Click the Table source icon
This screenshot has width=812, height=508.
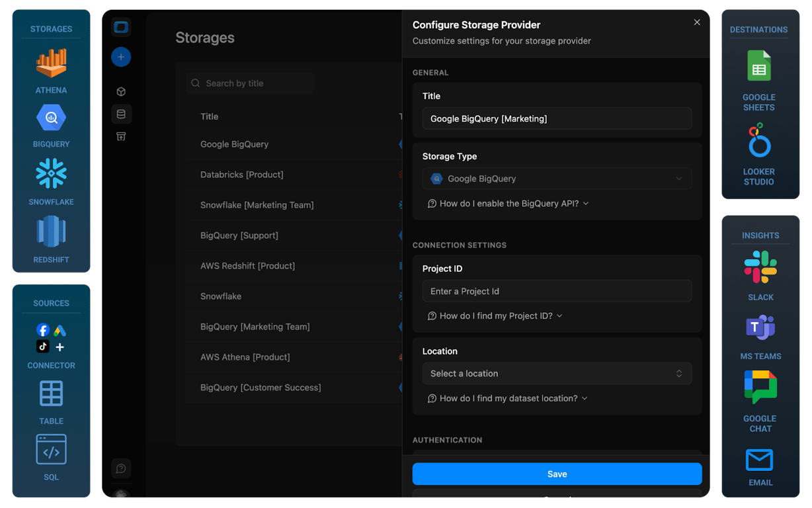[51, 394]
